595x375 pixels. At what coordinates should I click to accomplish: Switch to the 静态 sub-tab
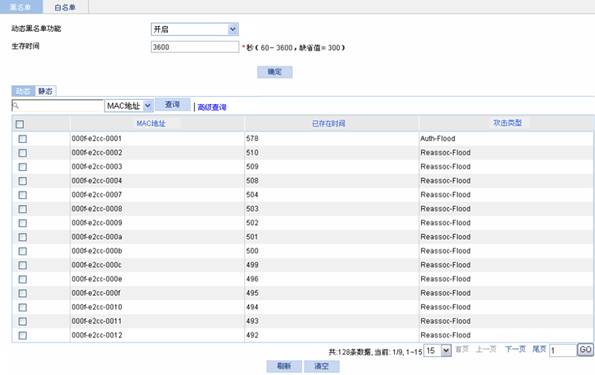46,91
